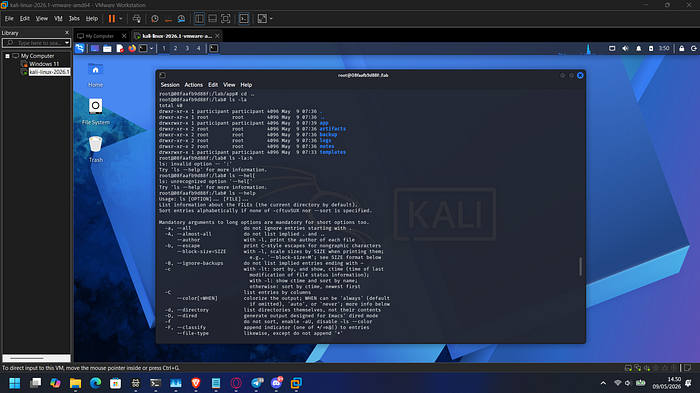Enter full screen mode
This screenshot has height=393, width=700.
click(226, 19)
